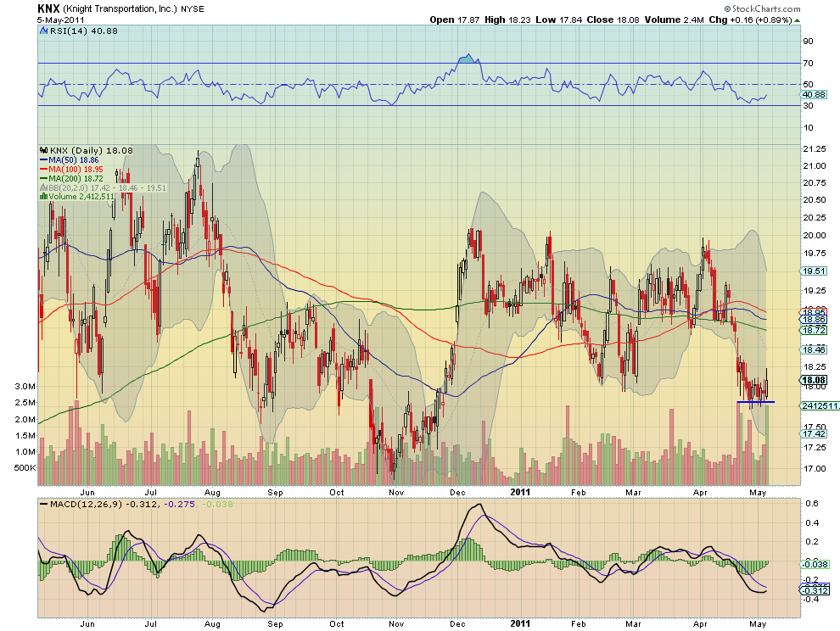Click the Volume legend bar icon

coord(44,197)
